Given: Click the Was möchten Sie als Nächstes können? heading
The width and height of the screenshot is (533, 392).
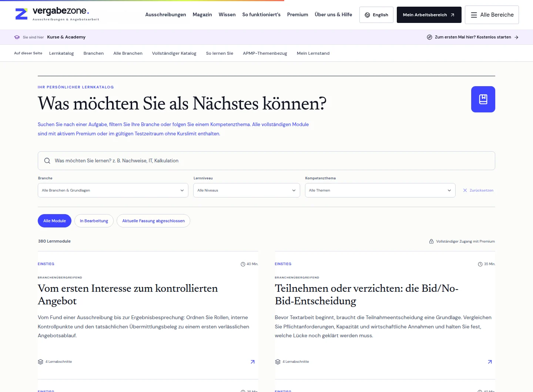Looking at the screenshot, I should pyautogui.click(x=182, y=103).
